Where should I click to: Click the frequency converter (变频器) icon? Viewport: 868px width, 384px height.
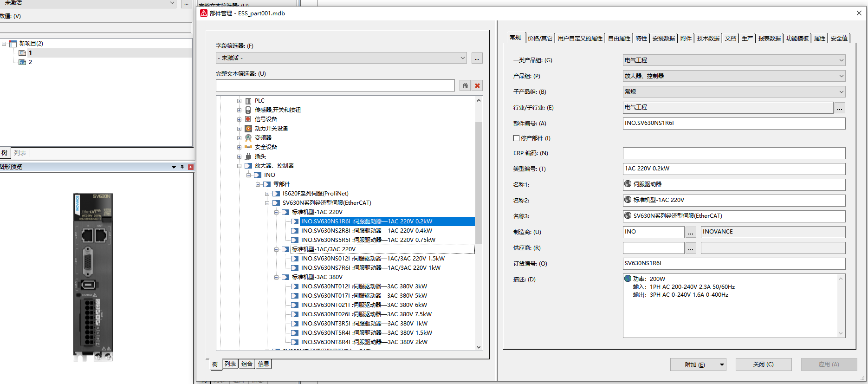(x=248, y=138)
